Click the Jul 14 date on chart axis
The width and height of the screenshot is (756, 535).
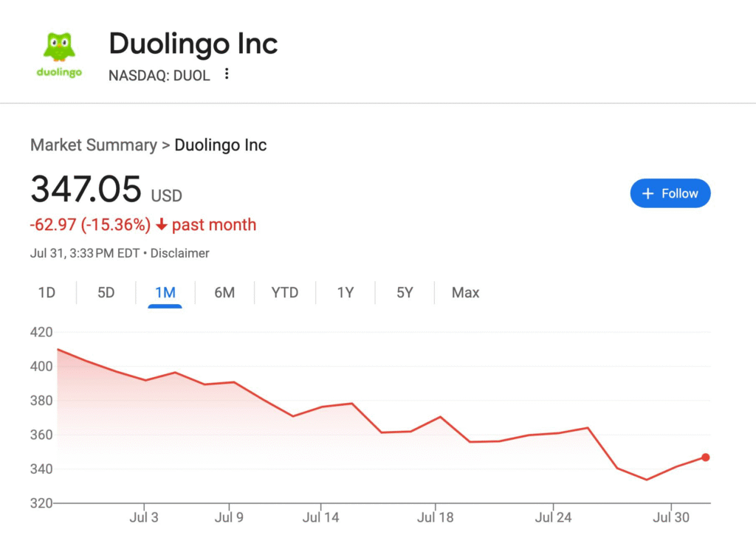point(320,517)
